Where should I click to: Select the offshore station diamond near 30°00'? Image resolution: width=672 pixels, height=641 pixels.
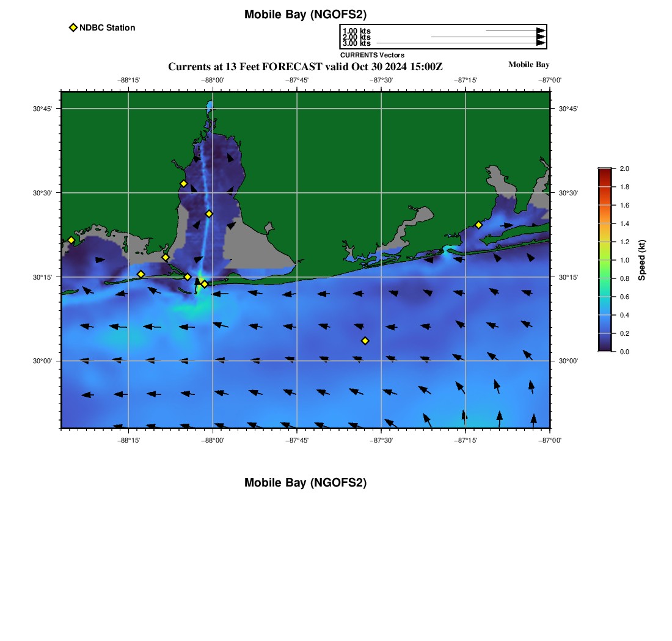point(365,341)
